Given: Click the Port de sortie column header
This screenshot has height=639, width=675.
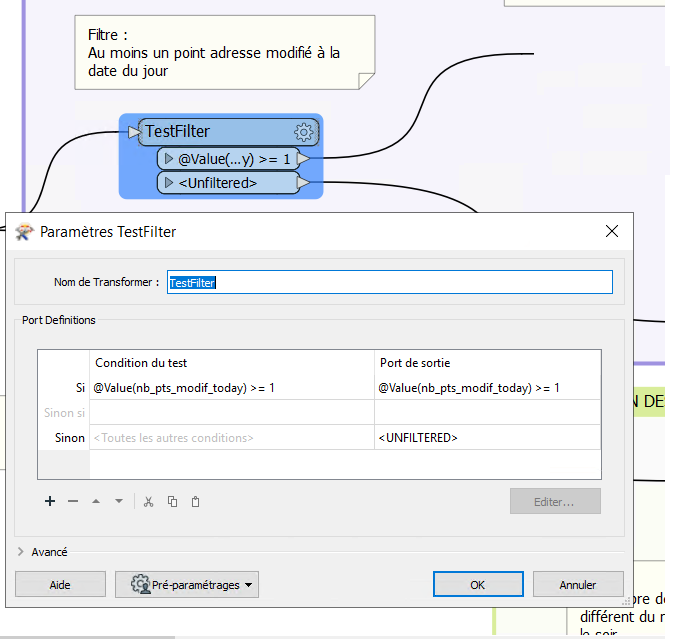Looking at the screenshot, I should click(487, 363).
